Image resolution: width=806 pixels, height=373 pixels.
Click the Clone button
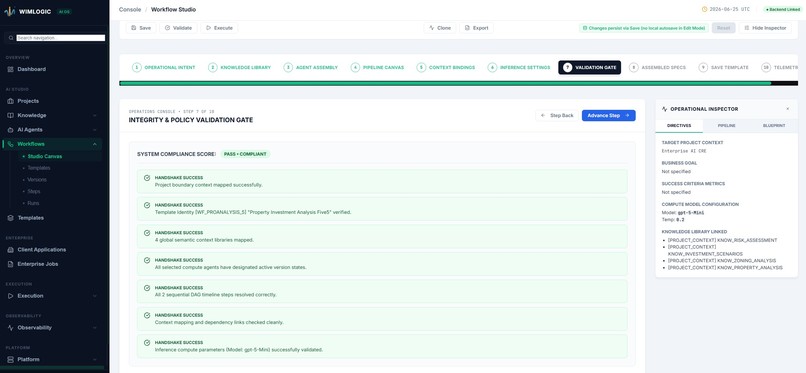pos(439,28)
